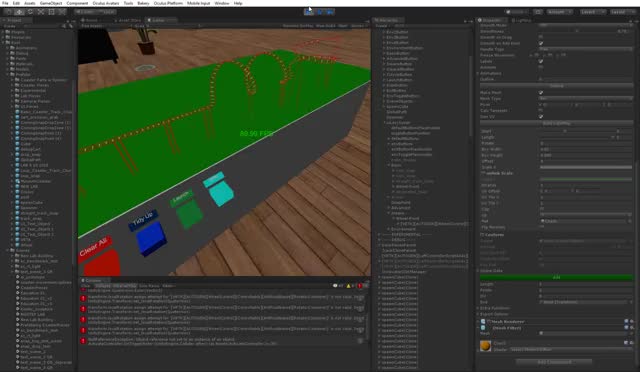This screenshot has width=640, height=372.
Task: Toggle the Make Mesh checkbox
Action: (541, 93)
